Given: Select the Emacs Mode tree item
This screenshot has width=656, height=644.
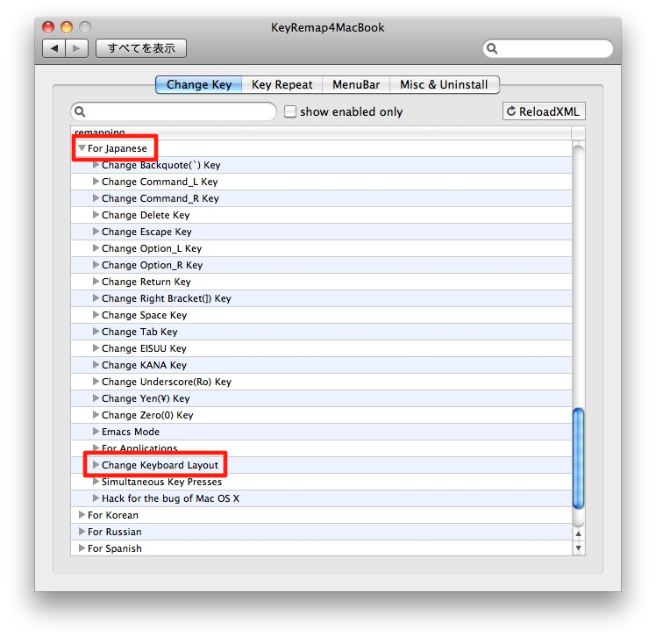Looking at the screenshot, I should pos(130,432).
